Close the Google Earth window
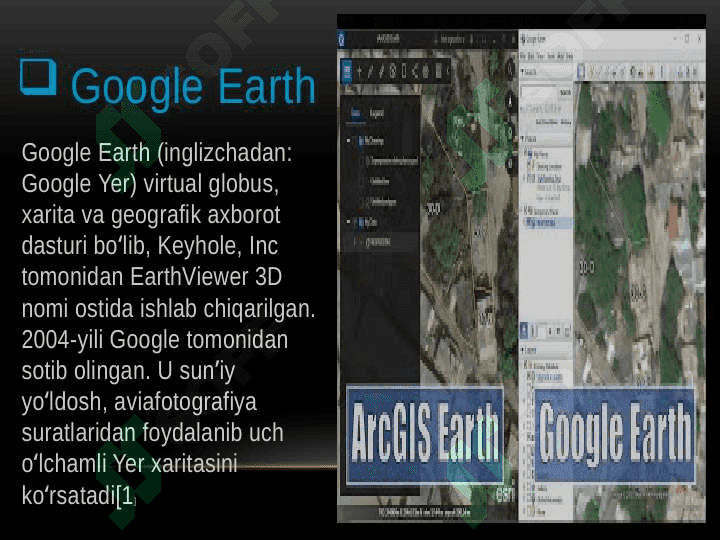This screenshot has height=540, width=720. [699, 39]
